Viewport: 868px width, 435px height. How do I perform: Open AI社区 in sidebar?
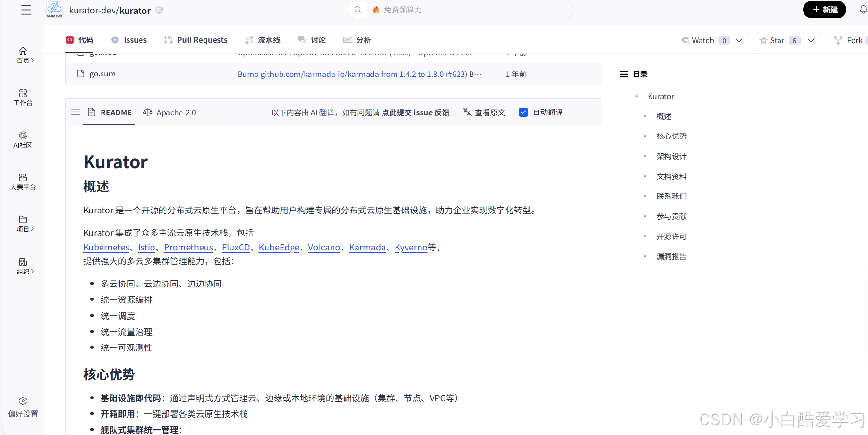pyautogui.click(x=23, y=139)
